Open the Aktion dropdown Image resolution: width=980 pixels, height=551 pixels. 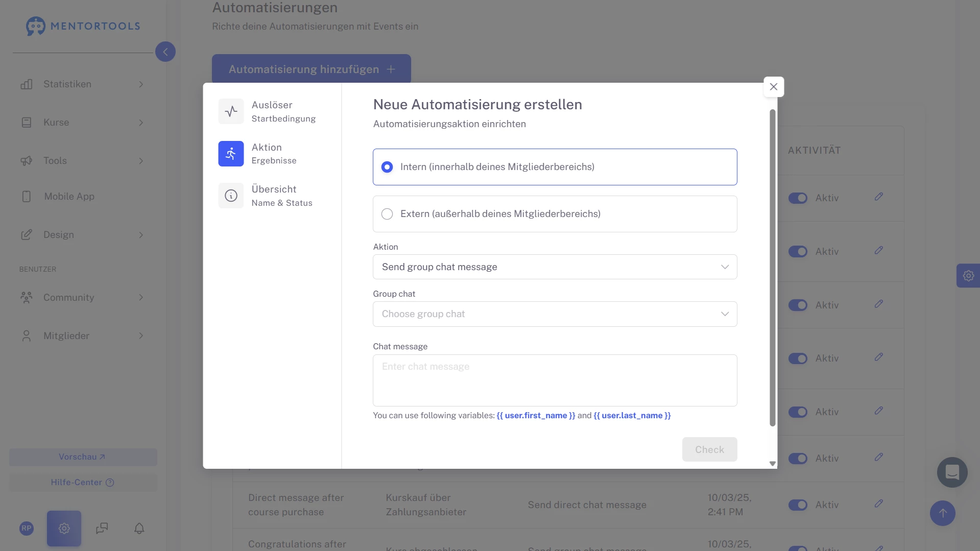(x=555, y=267)
